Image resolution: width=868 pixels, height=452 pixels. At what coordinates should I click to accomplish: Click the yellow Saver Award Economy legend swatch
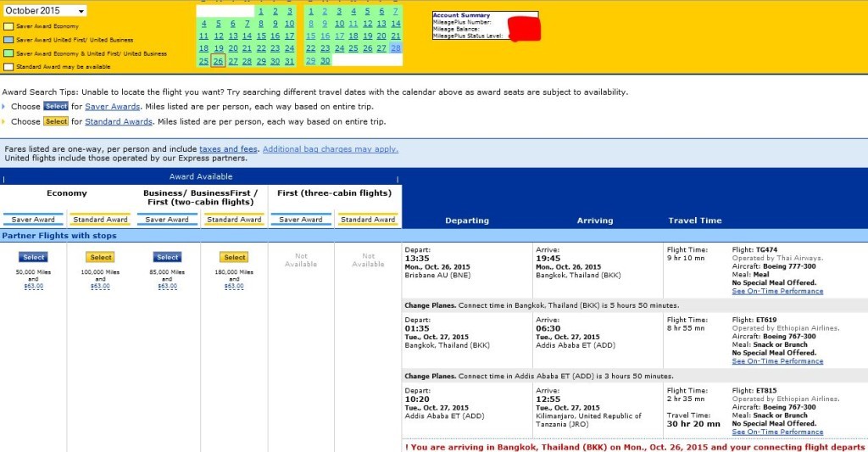tap(8, 26)
